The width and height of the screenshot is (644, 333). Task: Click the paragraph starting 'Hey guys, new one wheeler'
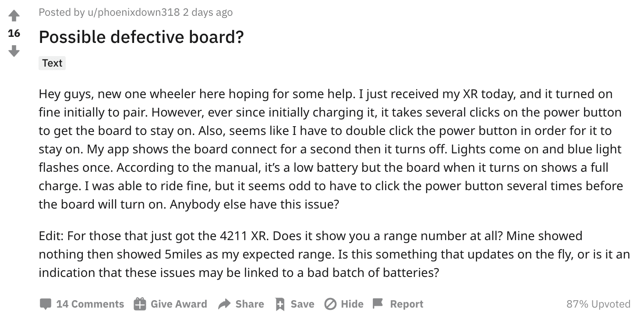tap(329, 149)
